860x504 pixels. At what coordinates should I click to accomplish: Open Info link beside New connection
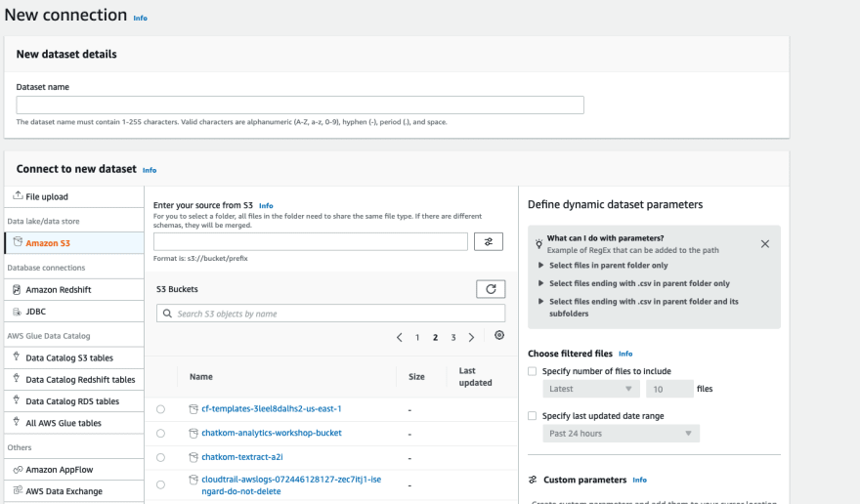pos(141,19)
